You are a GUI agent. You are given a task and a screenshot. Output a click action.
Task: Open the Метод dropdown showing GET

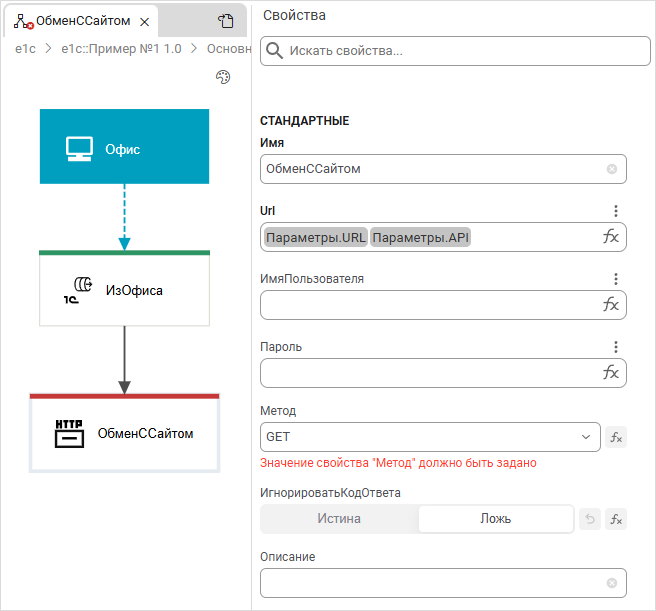click(x=429, y=437)
